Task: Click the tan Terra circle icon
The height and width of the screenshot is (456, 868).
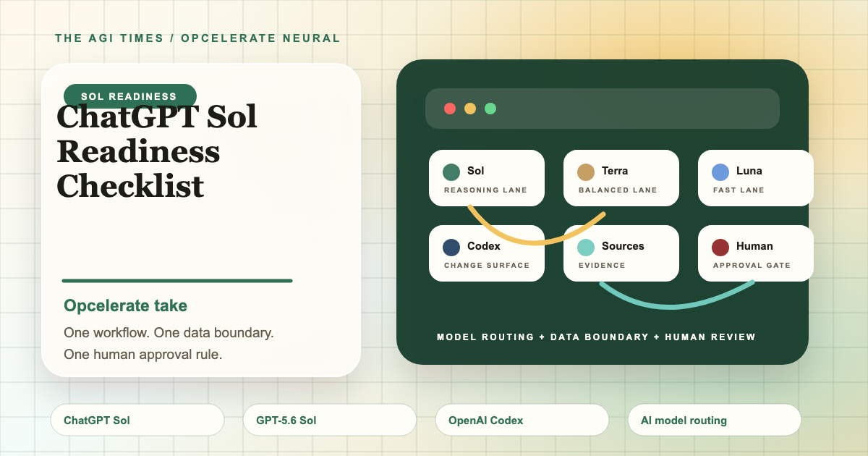Action: pos(586,172)
